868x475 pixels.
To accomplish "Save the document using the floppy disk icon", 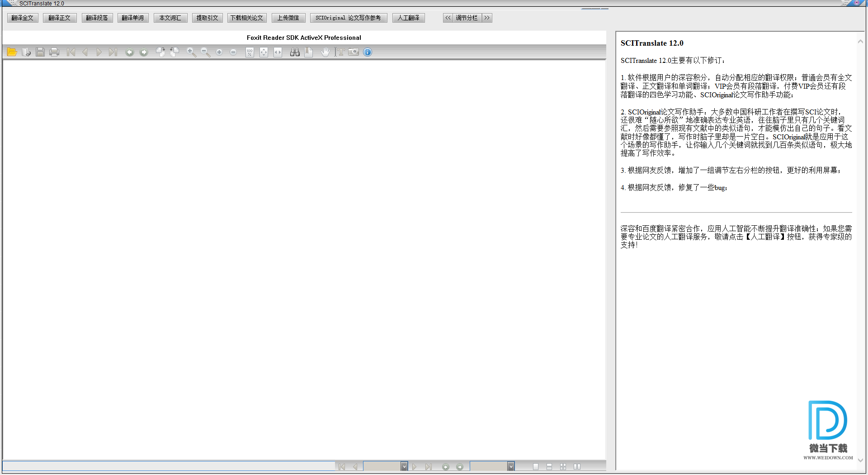I will click(40, 52).
